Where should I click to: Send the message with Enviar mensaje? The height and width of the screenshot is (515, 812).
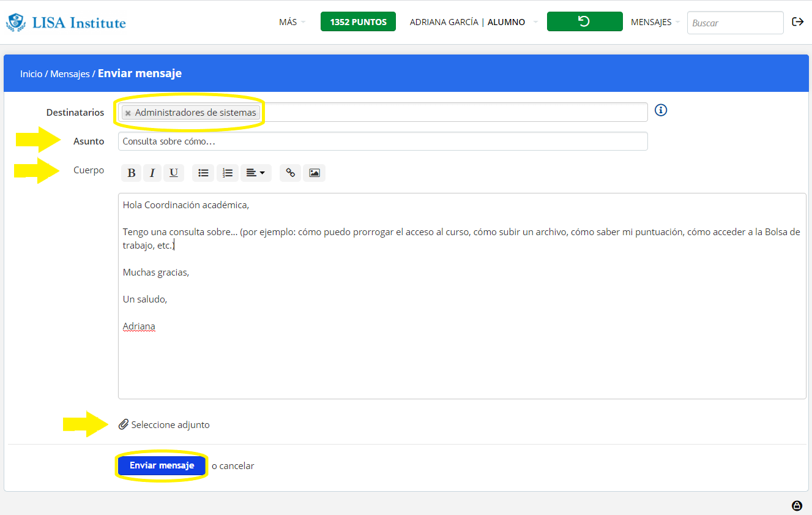coord(162,465)
